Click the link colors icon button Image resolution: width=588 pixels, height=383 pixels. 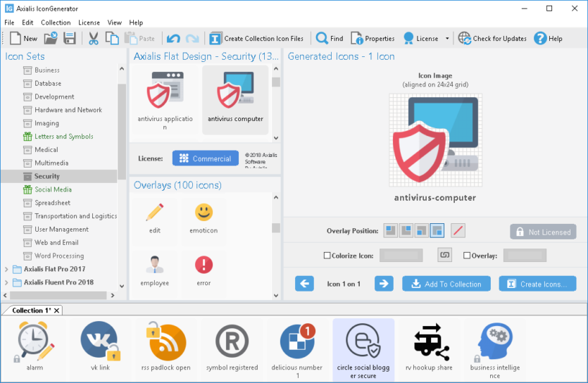point(444,255)
